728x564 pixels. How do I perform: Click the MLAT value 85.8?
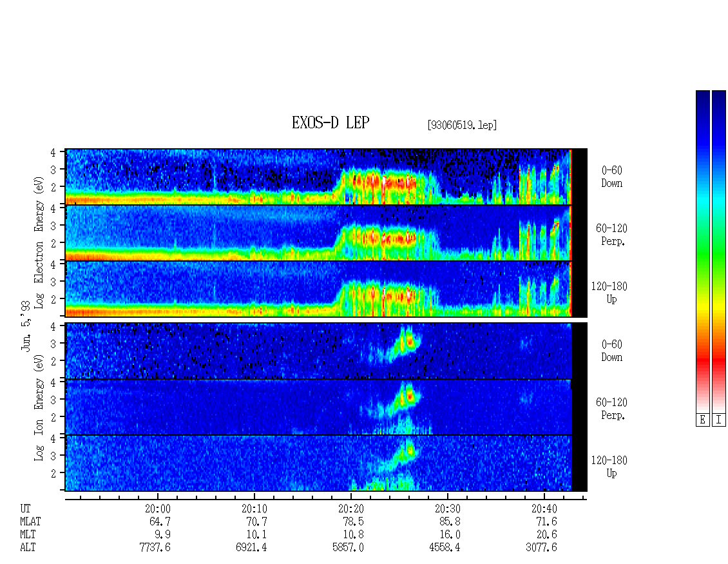pos(450,521)
